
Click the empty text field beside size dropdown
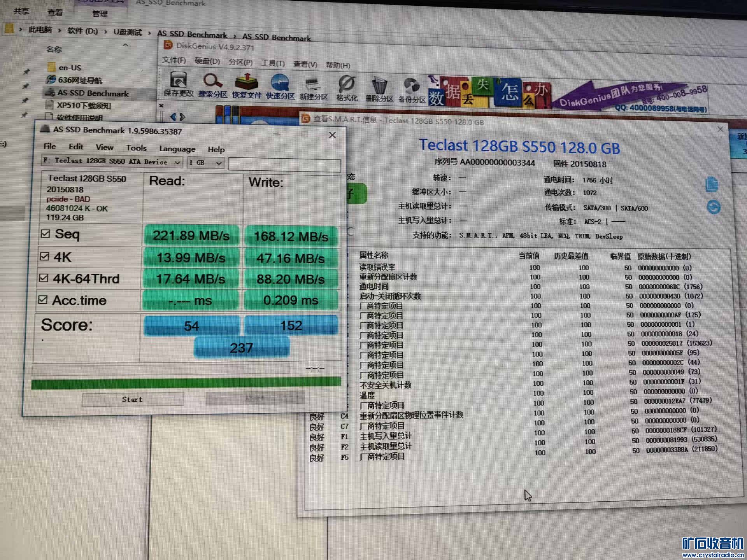click(284, 165)
